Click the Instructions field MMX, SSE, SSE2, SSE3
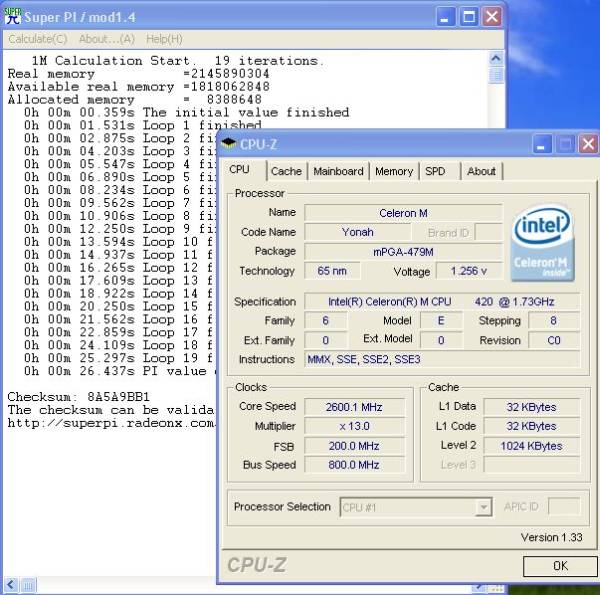Viewport: 600px width, 595px height. pos(442,360)
